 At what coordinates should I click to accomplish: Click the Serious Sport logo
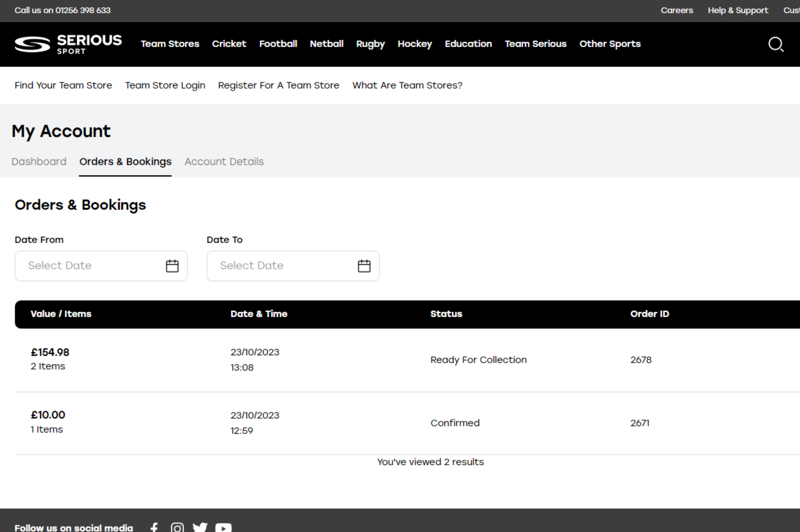tap(68, 44)
